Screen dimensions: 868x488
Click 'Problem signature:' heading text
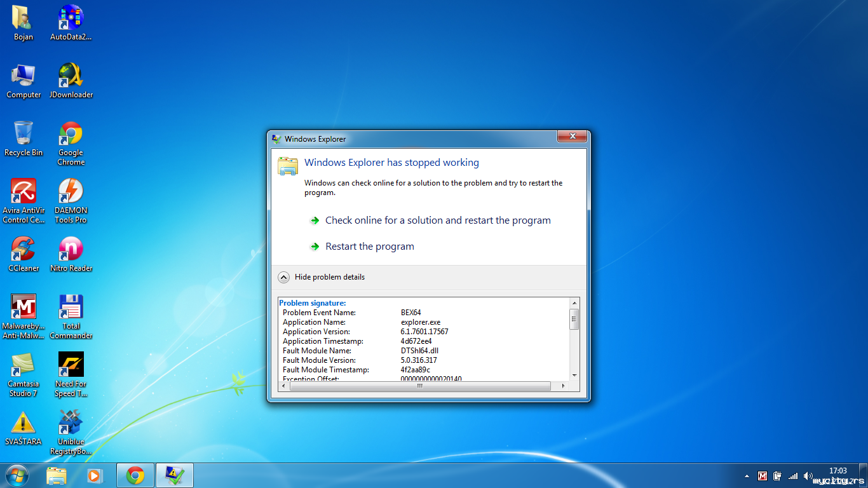313,303
